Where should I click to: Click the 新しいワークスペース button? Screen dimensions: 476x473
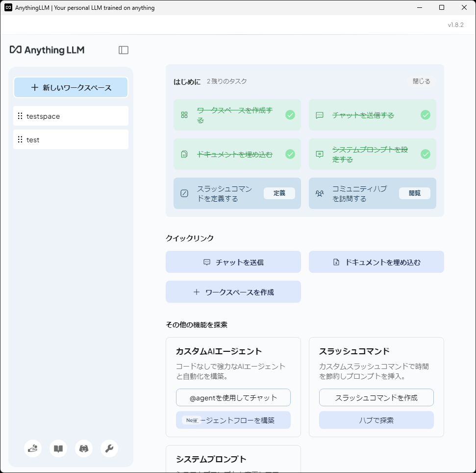pyautogui.click(x=71, y=87)
